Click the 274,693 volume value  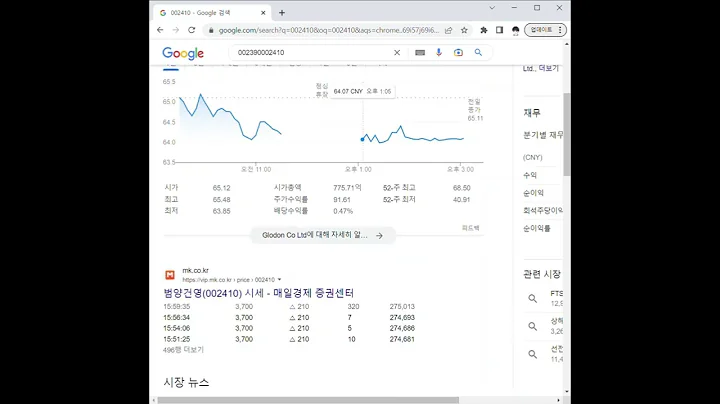point(402,317)
